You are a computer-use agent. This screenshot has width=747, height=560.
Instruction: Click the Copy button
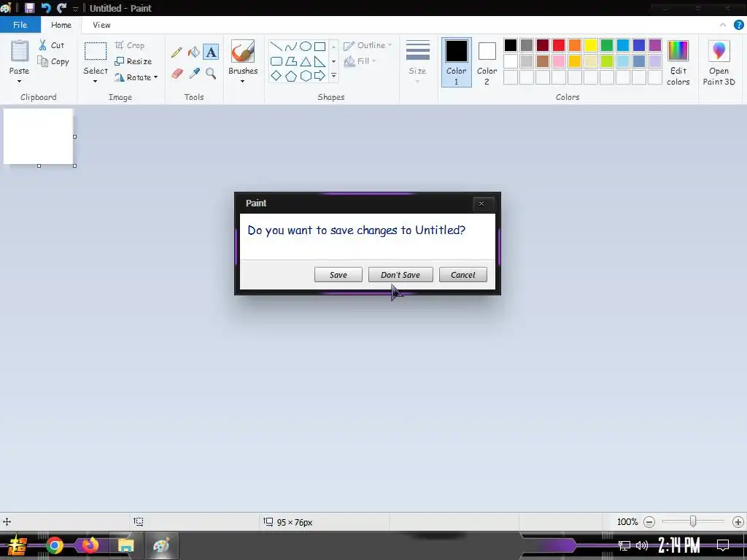pos(53,61)
